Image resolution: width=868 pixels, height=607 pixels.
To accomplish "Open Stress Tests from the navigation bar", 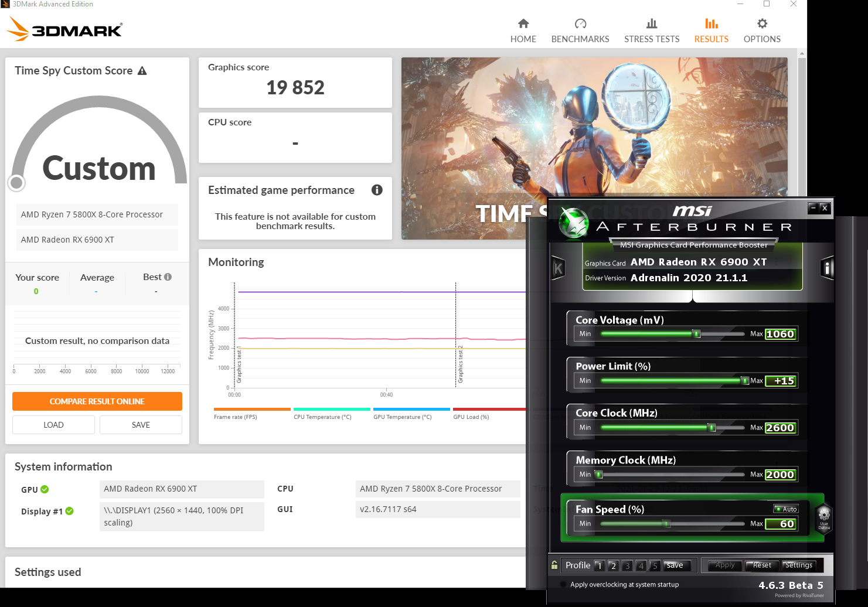I will [652, 29].
